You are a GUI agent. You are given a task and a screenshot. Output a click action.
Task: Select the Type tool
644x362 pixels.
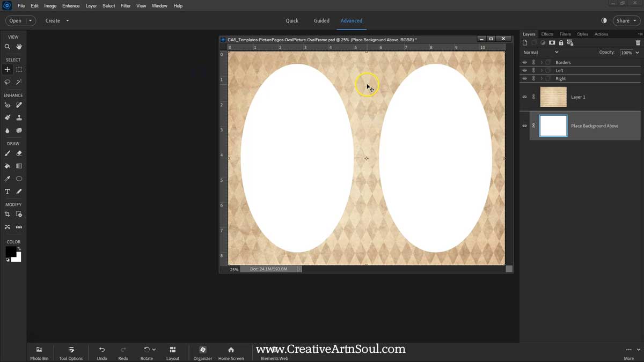[x=8, y=191]
